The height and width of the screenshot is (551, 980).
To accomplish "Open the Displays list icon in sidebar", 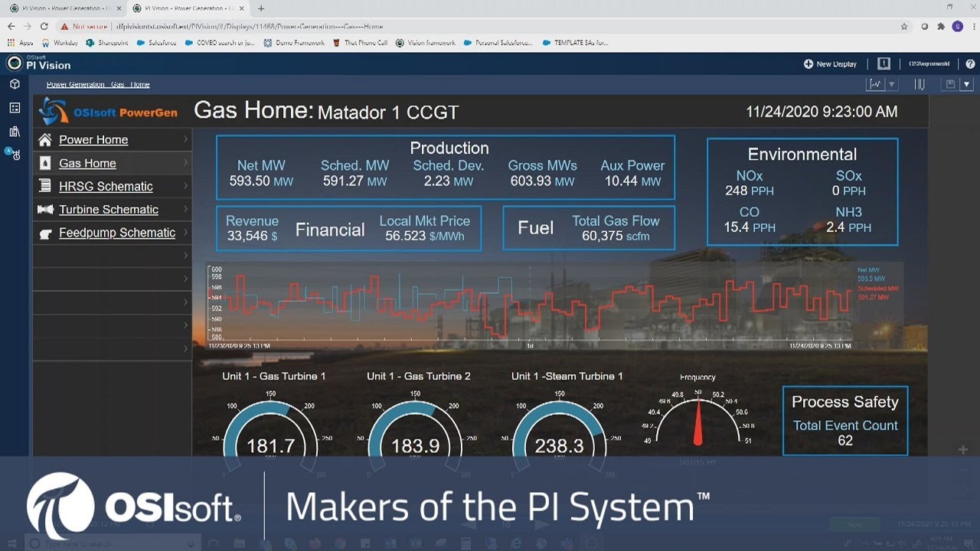I will point(15,108).
